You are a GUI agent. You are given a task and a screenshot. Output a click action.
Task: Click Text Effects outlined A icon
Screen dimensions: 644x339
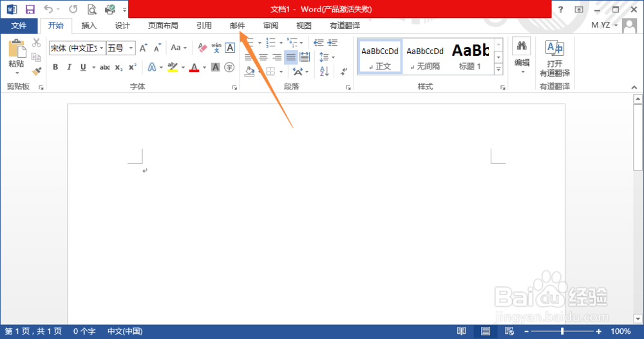tap(152, 67)
